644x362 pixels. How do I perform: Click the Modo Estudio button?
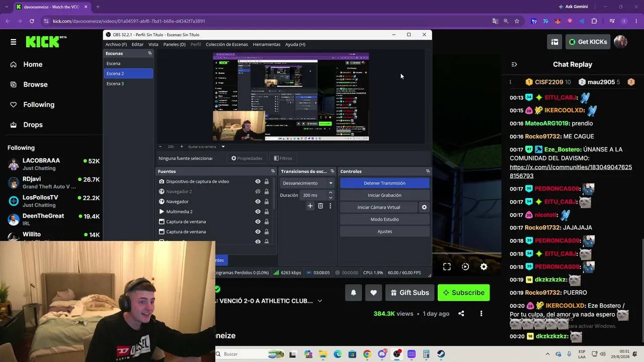point(384,219)
